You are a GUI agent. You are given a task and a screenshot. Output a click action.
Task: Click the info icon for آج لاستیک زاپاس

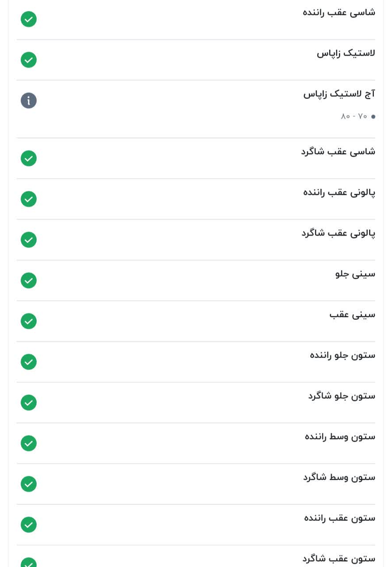pos(29,101)
